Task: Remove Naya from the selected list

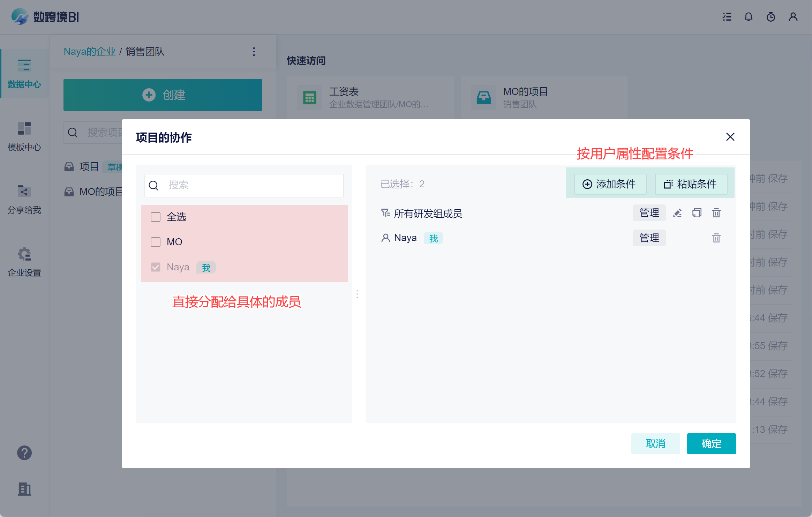Action: point(716,238)
